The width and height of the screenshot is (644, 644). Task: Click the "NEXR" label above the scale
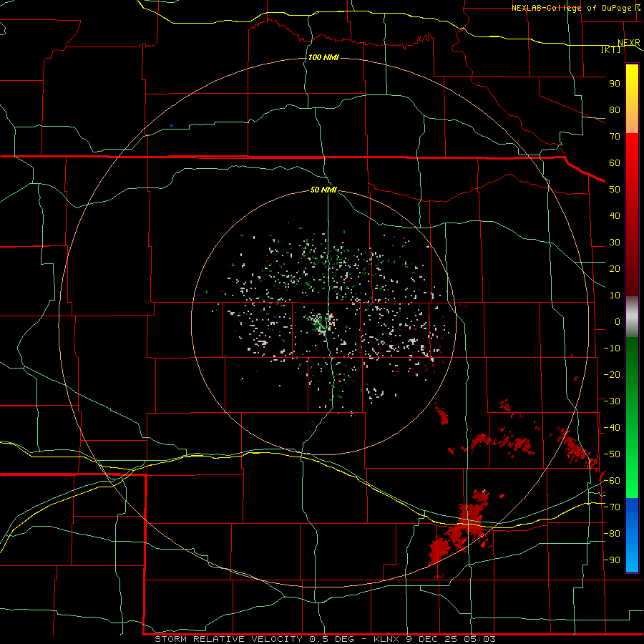pos(629,43)
